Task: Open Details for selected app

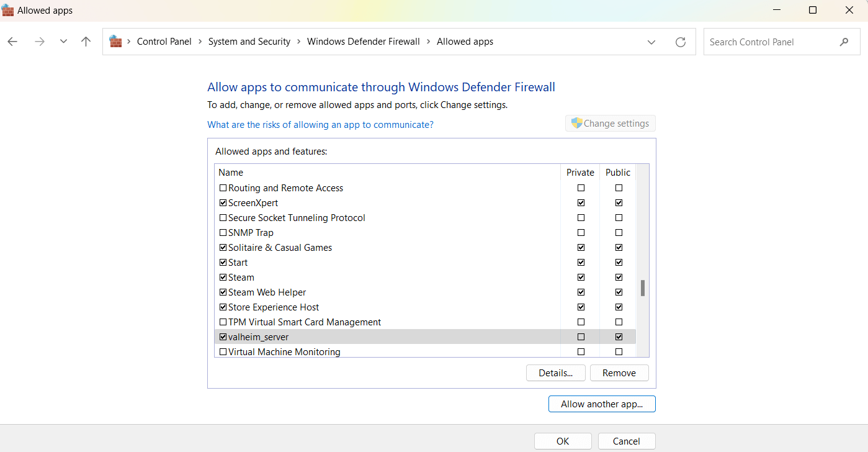Action: (x=555, y=373)
